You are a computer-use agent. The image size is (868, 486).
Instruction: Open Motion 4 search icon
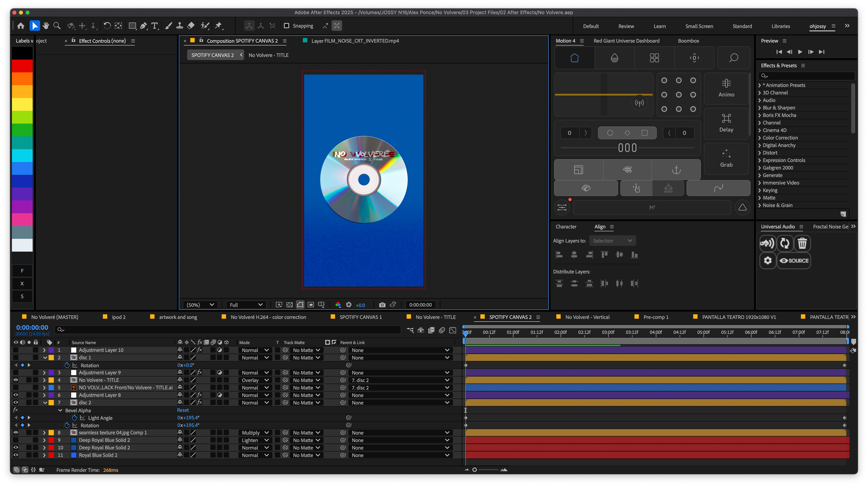(x=734, y=58)
